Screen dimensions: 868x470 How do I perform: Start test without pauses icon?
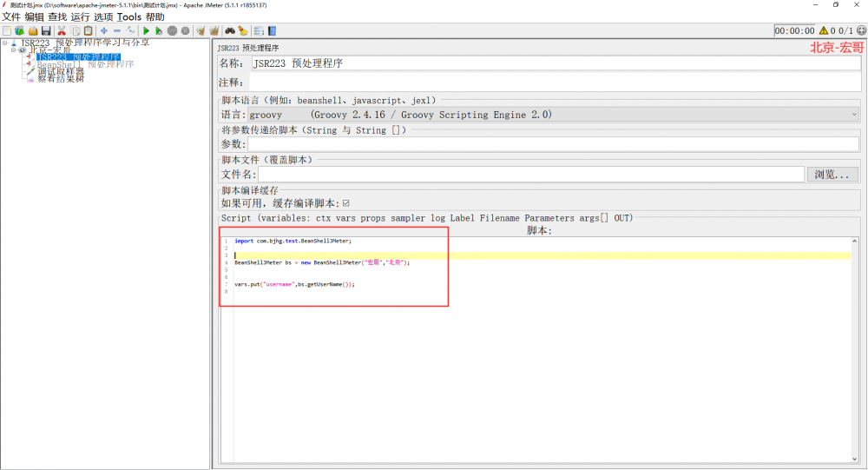click(159, 31)
